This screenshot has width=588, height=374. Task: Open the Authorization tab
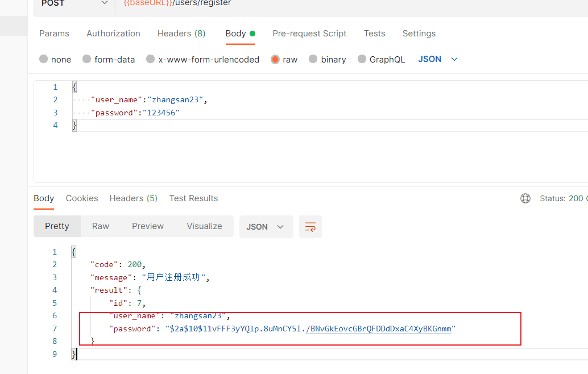[113, 34]
